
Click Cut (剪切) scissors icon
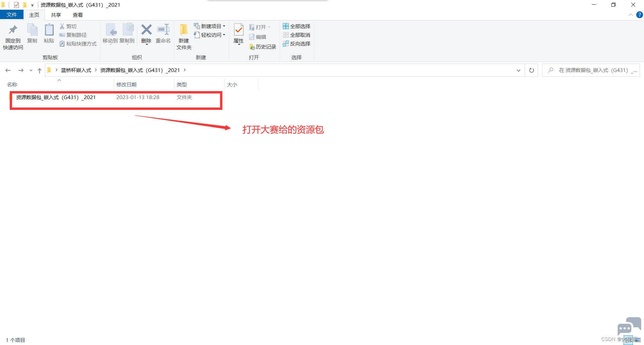pos(62,26)
